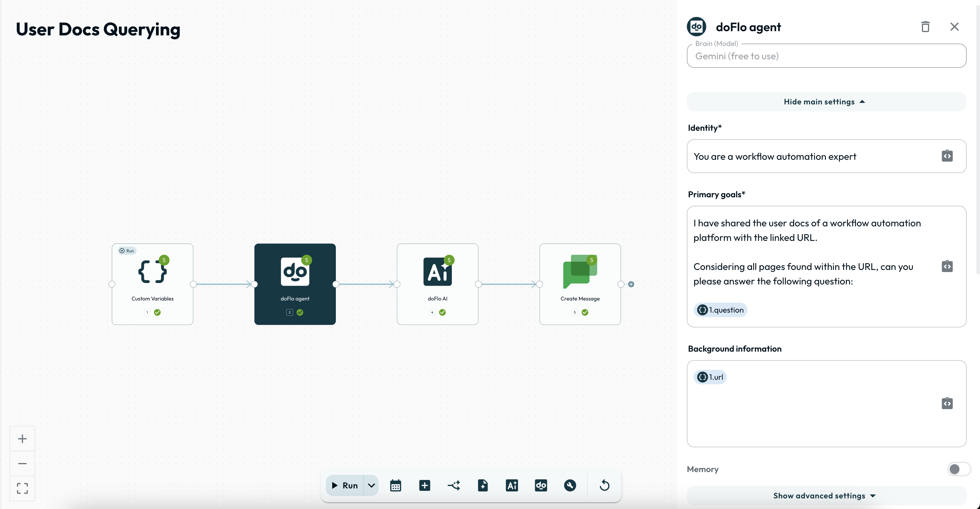Click the add node plus icon
This screenshot has width=980, height=509.
point(425,485)
